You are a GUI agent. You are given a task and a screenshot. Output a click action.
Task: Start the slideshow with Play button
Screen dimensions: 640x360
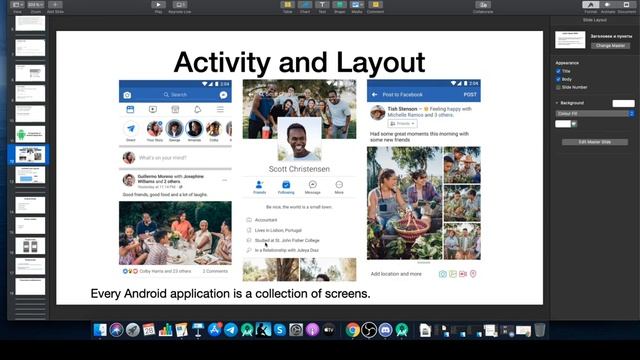pos(158,5)
